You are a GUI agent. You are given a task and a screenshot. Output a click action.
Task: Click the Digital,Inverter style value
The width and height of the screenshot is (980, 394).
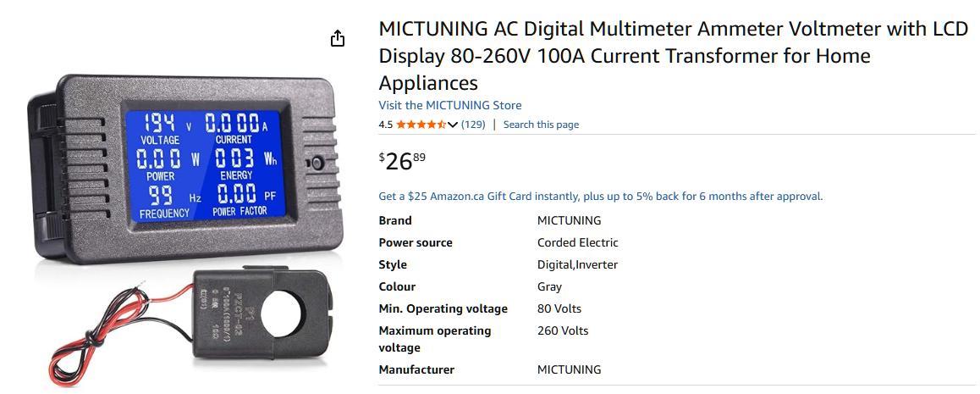point(577,265)
